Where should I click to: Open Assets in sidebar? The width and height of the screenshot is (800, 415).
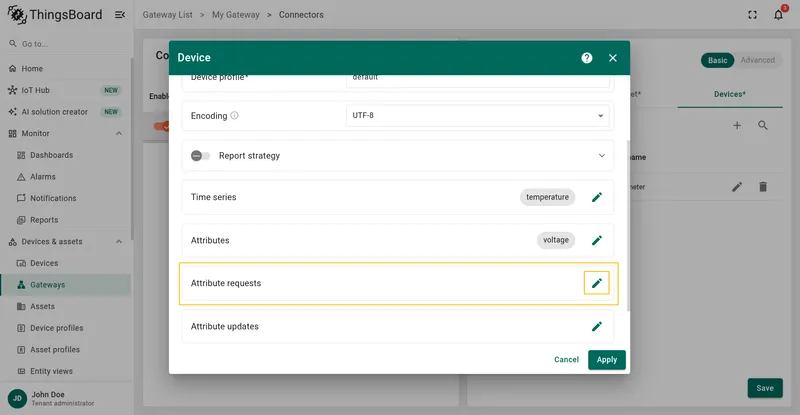pos(65,306)
